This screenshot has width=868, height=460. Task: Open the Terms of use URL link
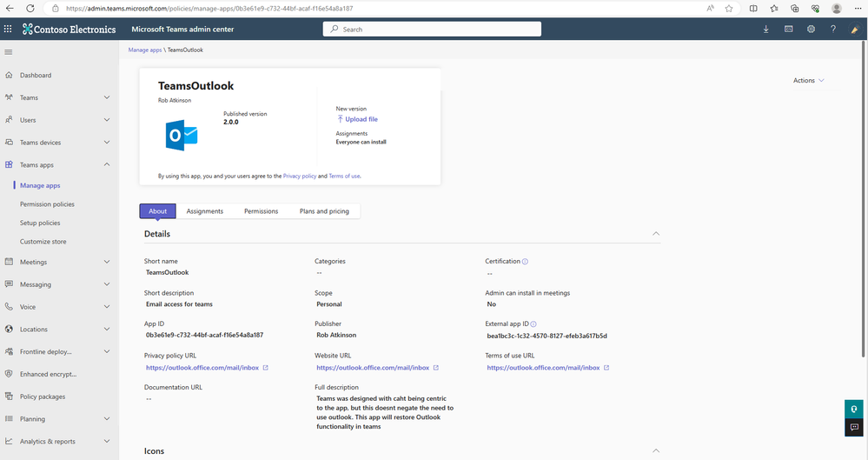point(548,368)
